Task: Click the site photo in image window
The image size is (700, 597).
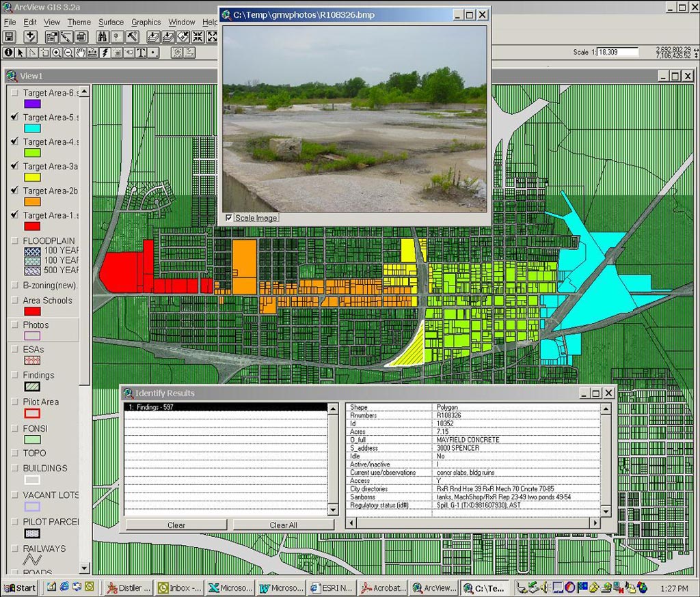Action: point(355,119)
